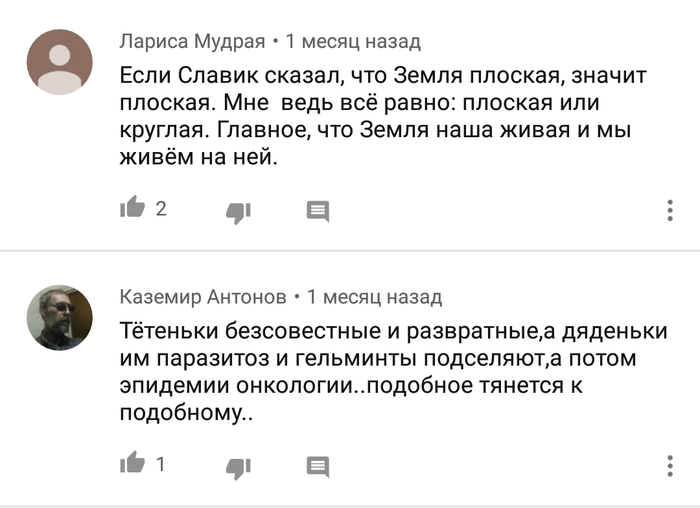Reply to Лариса Мудрая's comment

[x=318, y=210]
